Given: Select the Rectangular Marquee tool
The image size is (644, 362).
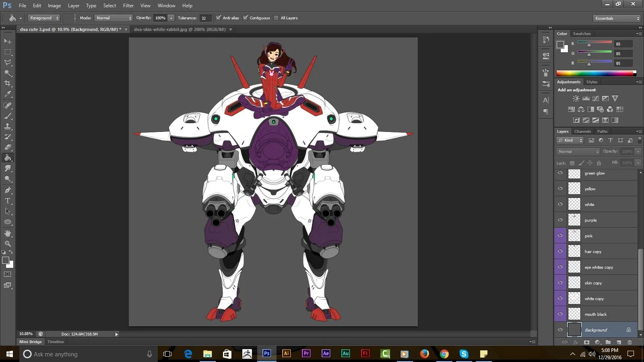Looking at the screenshot, I should pos(8,52).
